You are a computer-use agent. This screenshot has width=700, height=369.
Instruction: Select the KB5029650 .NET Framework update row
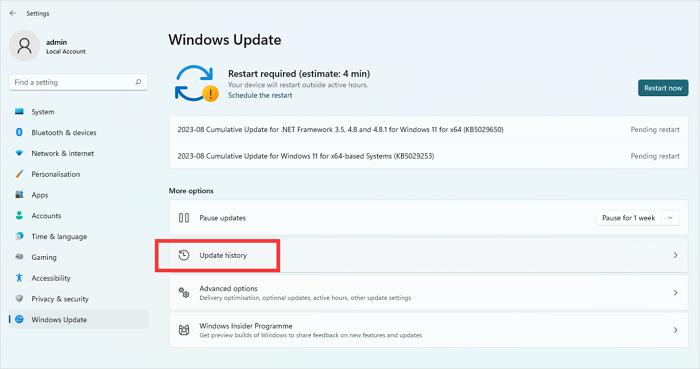pyautogui.click(x=429, y=129)
